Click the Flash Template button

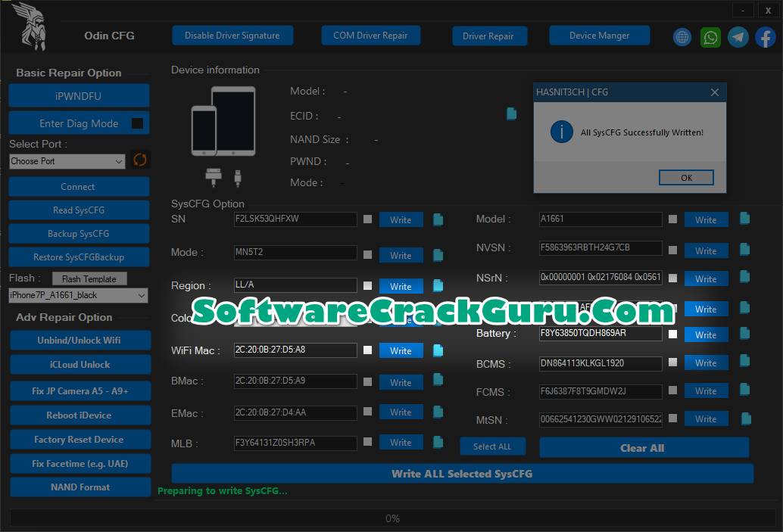[89, 278]
